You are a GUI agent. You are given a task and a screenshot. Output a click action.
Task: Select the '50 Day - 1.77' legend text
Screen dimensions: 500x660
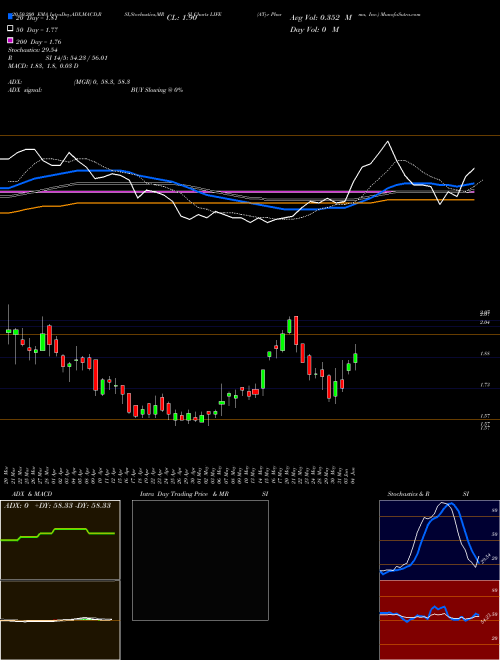point(37,30)
